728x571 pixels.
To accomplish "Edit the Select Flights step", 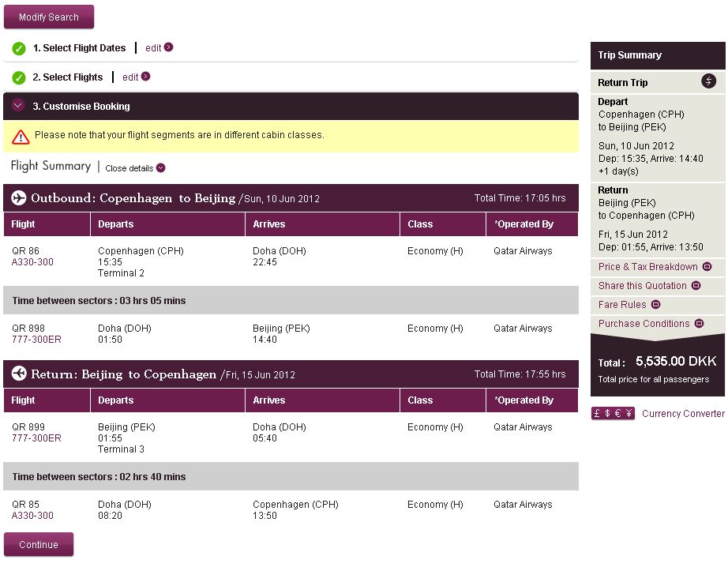I will coord(136,77).
